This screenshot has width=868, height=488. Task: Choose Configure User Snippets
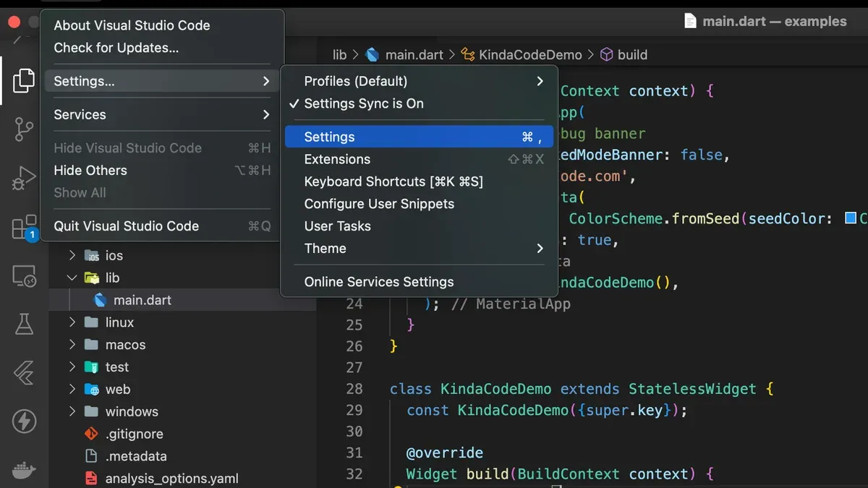419,204
